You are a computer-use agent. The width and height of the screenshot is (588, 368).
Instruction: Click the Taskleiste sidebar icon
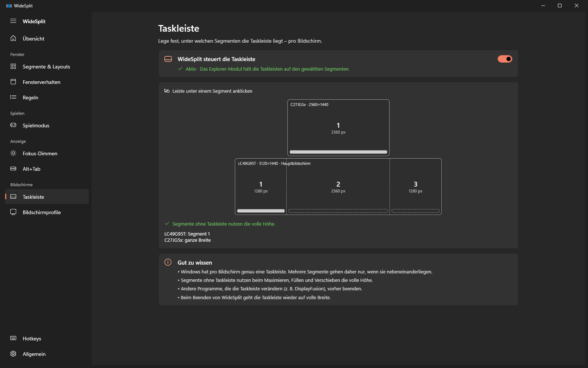(13, 197)
